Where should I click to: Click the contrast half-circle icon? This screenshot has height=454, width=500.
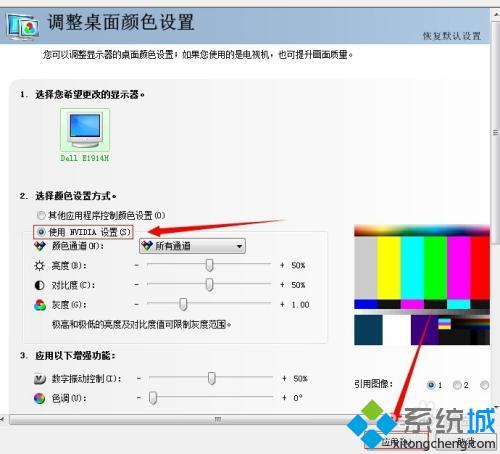point(39,285)
